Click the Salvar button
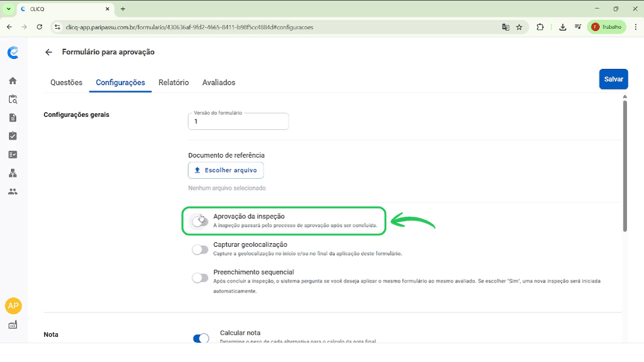Screen dimensions: 644x362 point(613,79)
